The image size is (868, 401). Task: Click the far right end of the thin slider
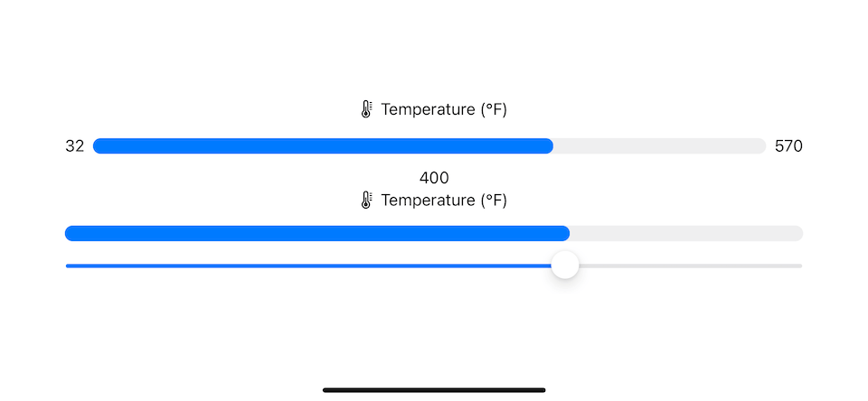799,266
